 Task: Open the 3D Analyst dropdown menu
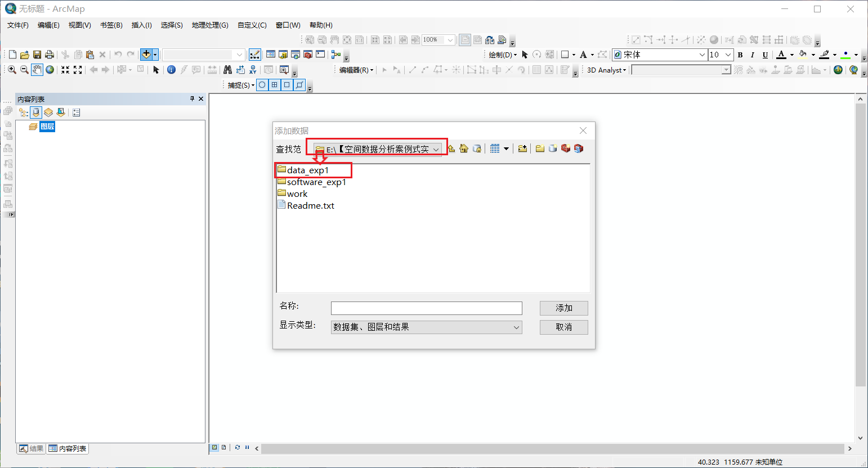point(606,70)
